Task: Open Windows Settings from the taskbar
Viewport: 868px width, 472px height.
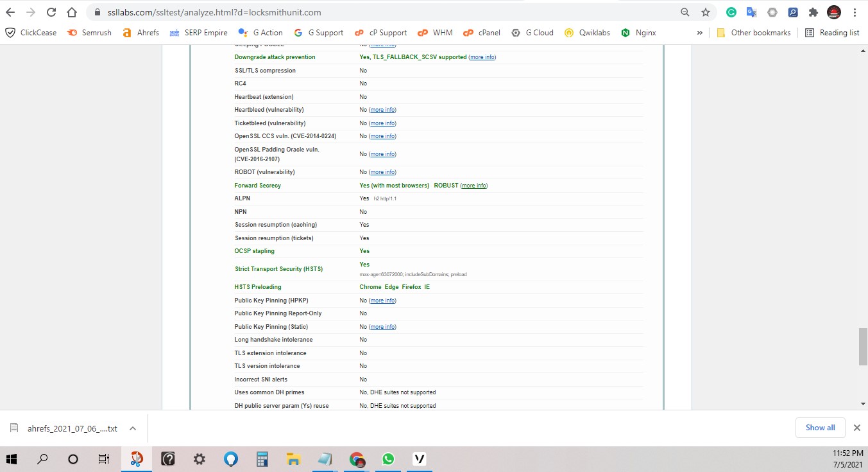Action: [x=199, y=459]
